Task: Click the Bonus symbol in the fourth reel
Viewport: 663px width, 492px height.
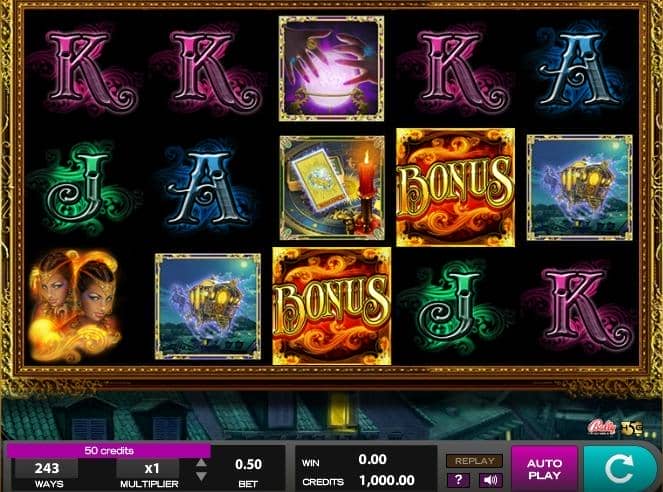Action: (x=455, y=187)
